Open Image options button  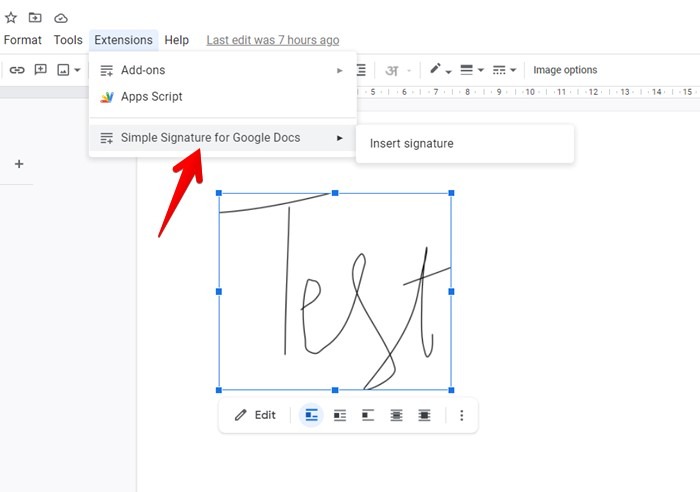(565, 70)
